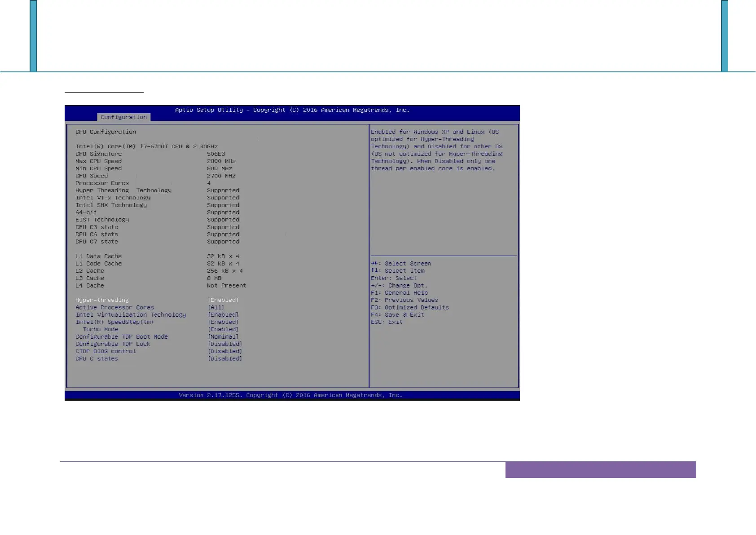Click the F3: Optimized Defaults hint
Image resolution: width=756 pixels, height=535 pixels.
click(410, 308)
